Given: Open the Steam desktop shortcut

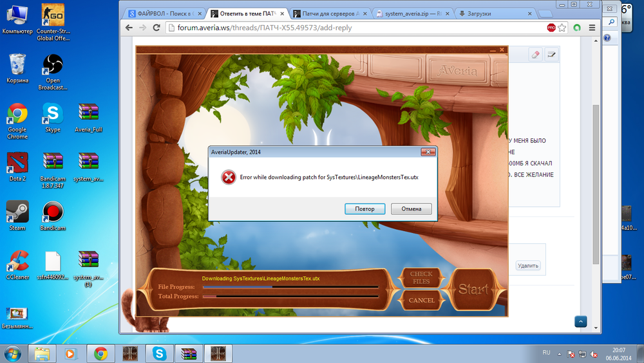Looking at the screenshot, I should [x=17, y=213].
